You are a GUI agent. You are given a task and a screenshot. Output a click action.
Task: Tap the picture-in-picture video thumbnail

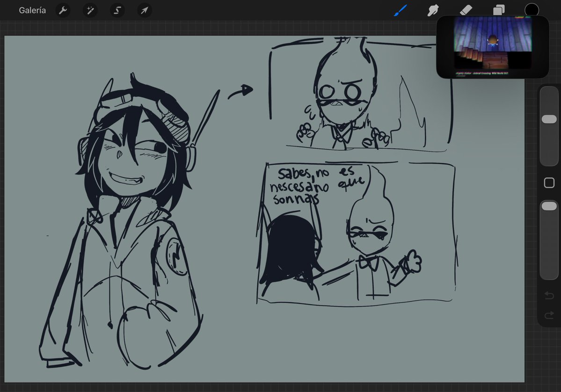point(493,46)
